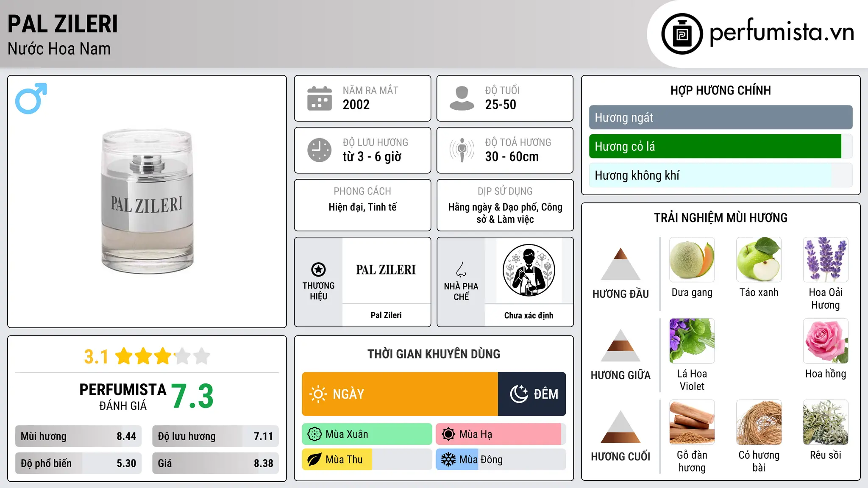Click the perfumista.vn perfume bottle logo icon
868x488 pixels.
point(682,34)
